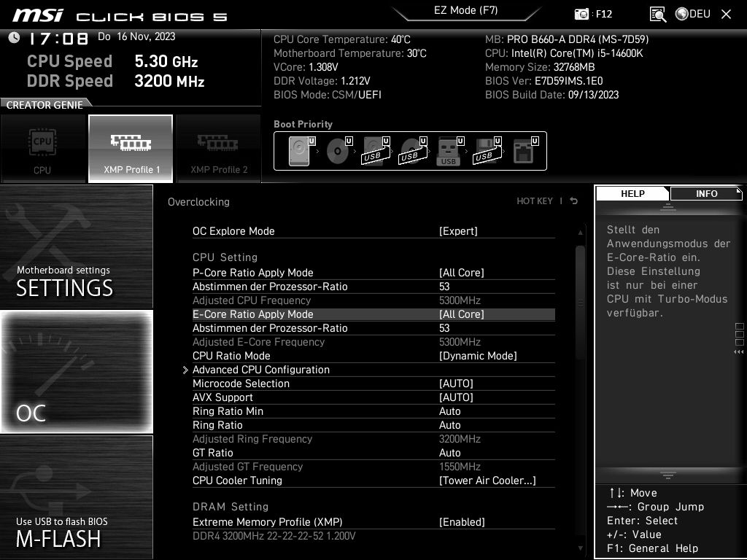
Task: Select the network boot priority icon
Action: [525, 151]
